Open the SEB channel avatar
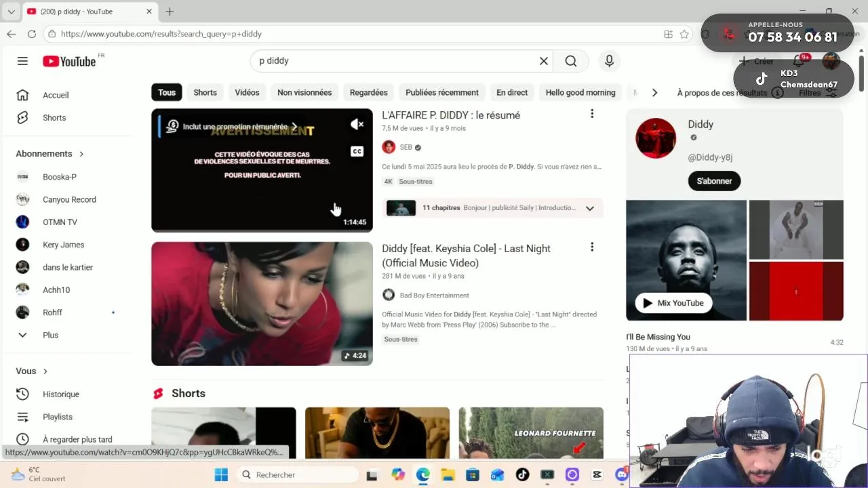The width and height of the screenshot is (868, 488). [389, 147]
